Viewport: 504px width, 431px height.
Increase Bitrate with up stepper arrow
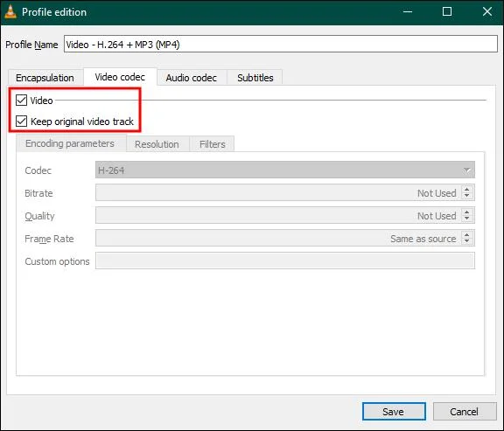(x=467, y=189)
